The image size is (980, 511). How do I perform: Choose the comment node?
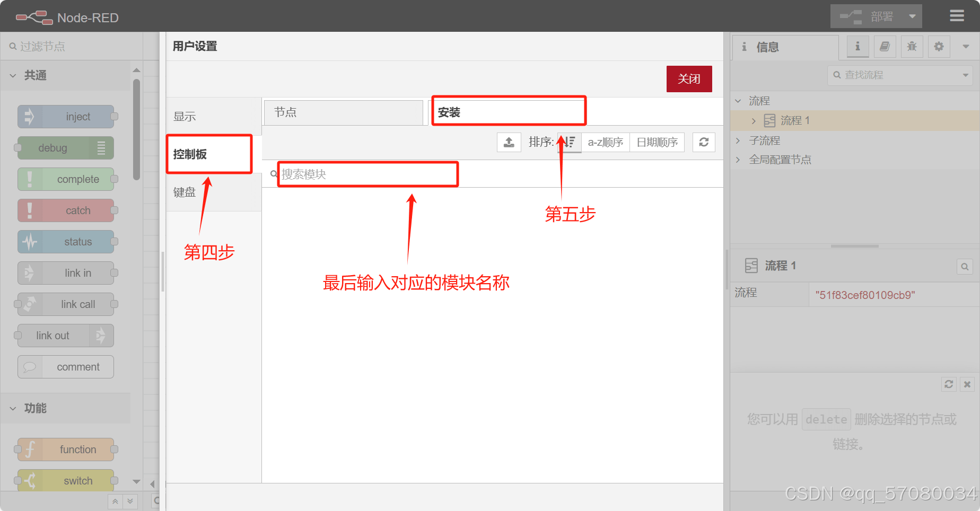pyautogui.click(x=66, y=367)
